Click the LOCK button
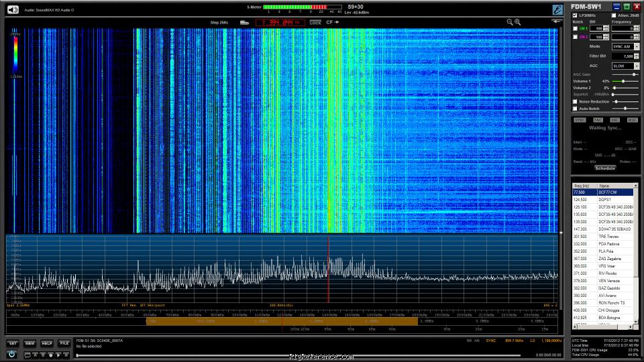This screenshot has width=644, height=362. (315, 23)
